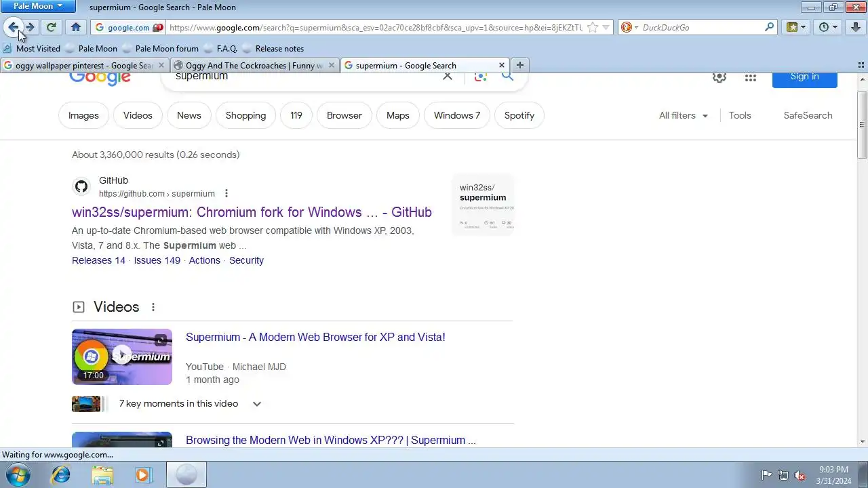Filter results by Maps
This screenshot has height=488, width=868.
(x=398, y=115)
